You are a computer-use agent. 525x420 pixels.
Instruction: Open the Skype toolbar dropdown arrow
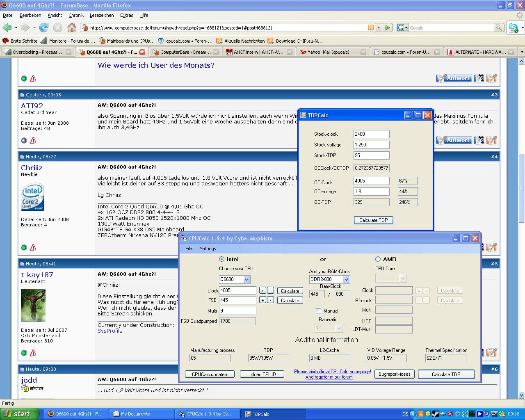[522, 28]
